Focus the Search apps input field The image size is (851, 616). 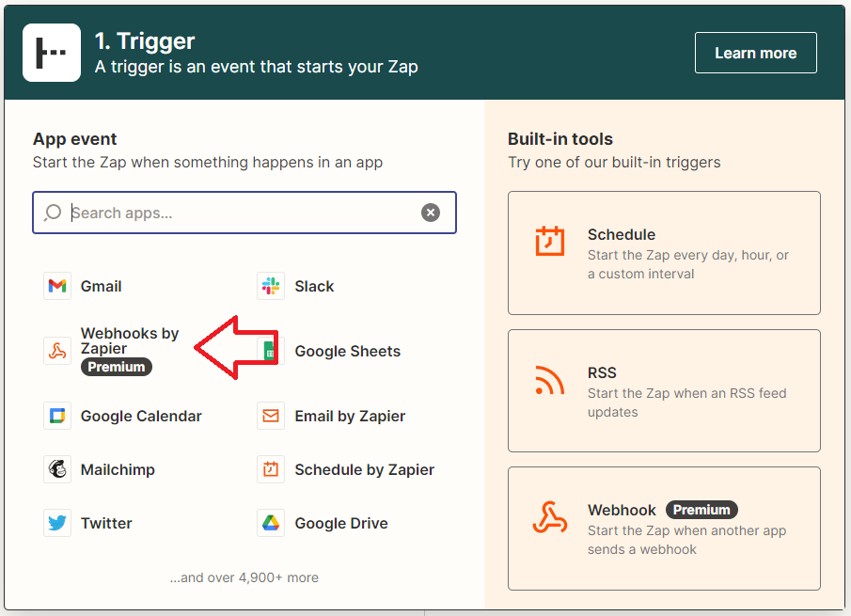pyautogui.click(x=244, y=213)
